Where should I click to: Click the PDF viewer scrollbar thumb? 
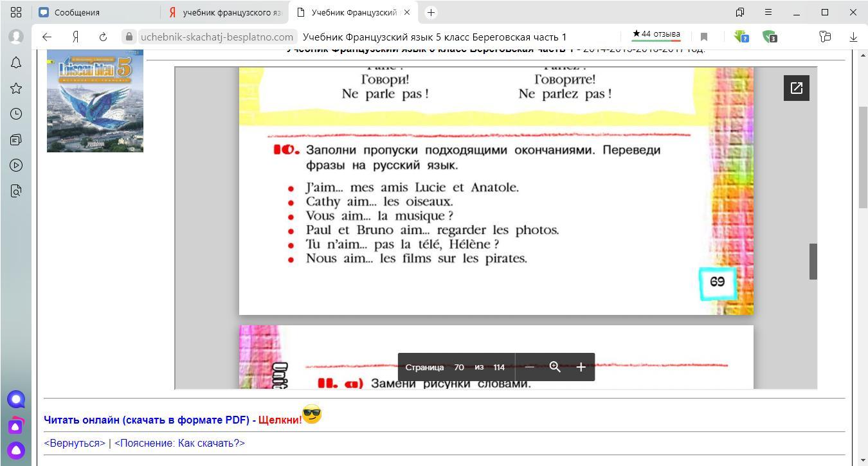point(813,262)
